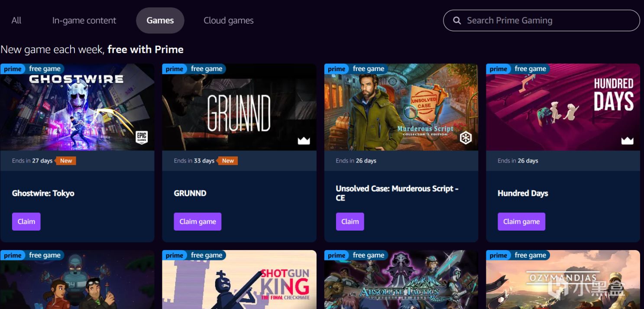This screenshot has width=644, height=309.
Task: Focus the Search Prime Gaming field
Action: pos(541,20)
